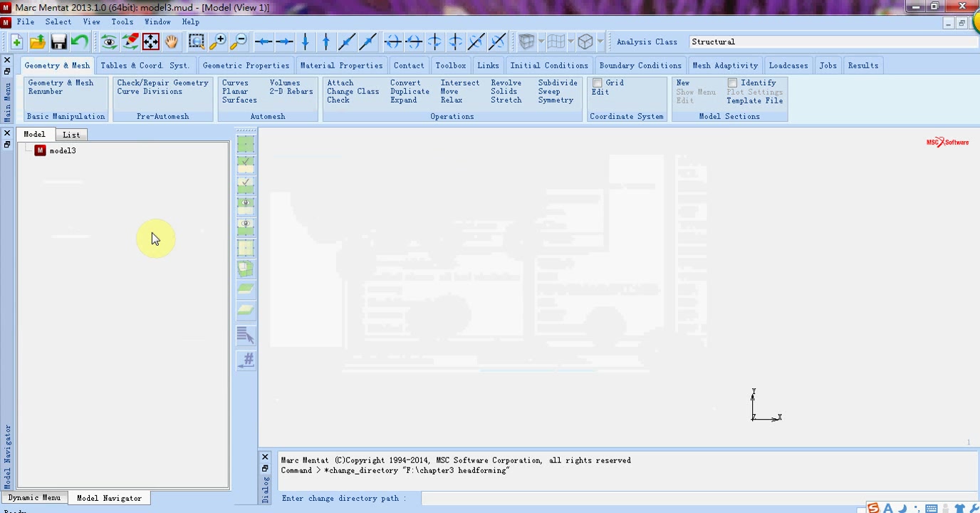This screenshot has height=513, width=980.
Task: Switch to the Contact tab
Action: [x=409, y=66]
